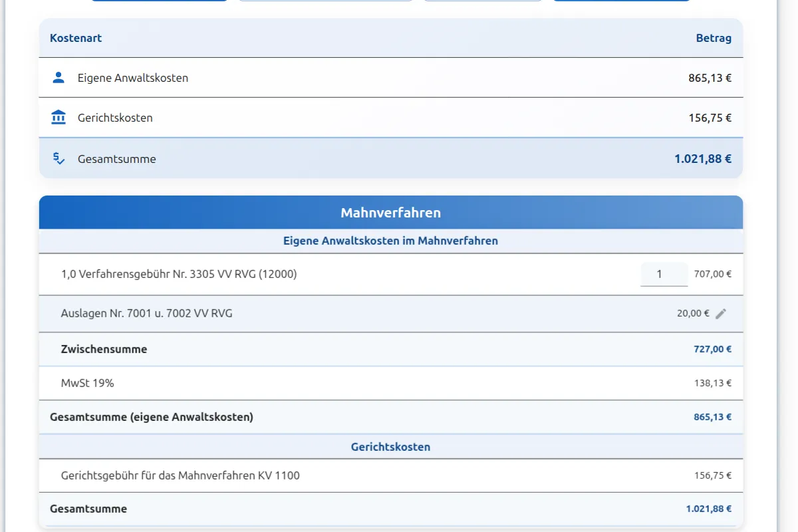
Task: Click Gesamtsumme (eigene Anwaltskosten) row label
Action: point(152,417)
